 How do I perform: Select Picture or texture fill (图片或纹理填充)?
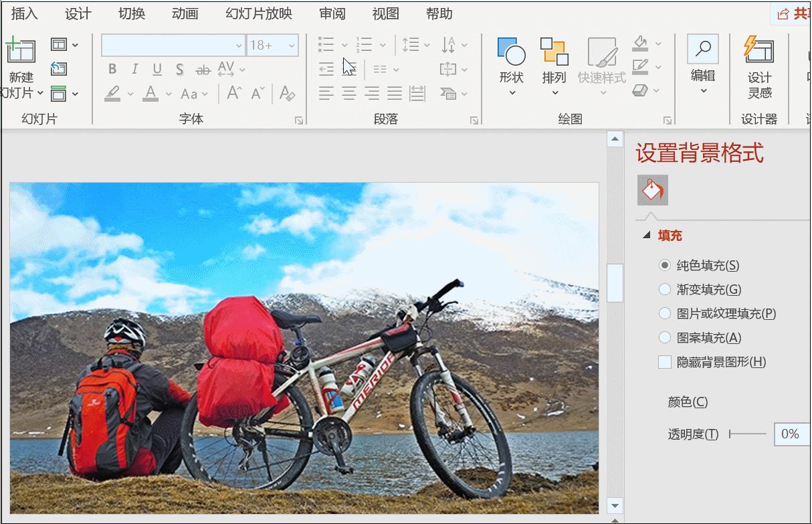click(664, 314)
